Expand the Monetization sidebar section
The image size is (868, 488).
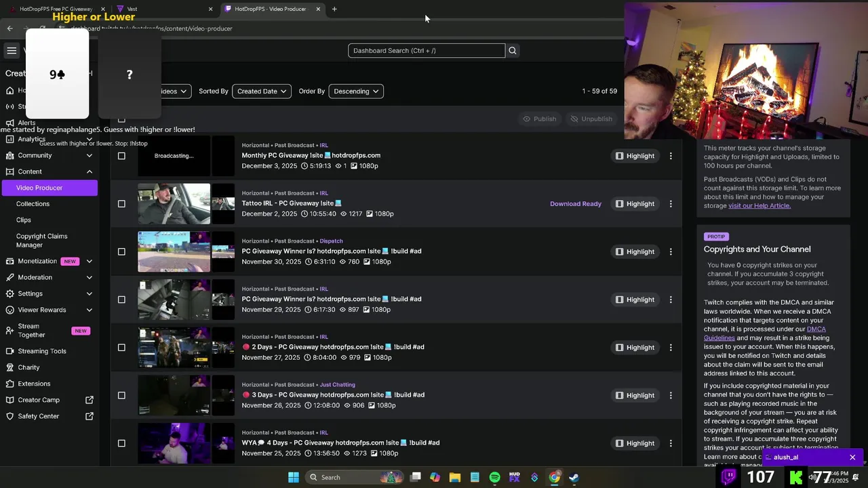(89, 261)
